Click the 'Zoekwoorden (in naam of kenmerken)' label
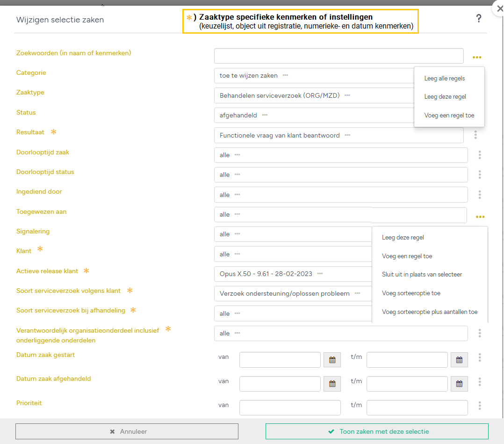Image resolution: width=504 pixels, height=444 pixels. click(x=73, y=53)
